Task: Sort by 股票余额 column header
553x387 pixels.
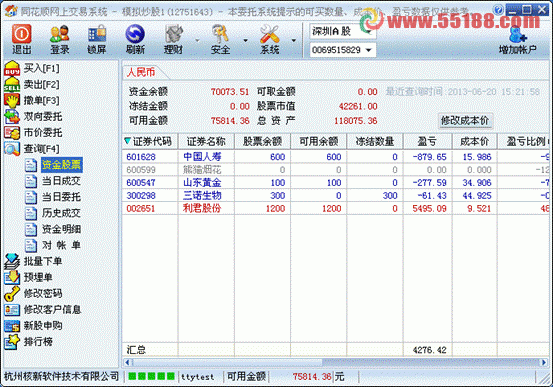Action: (262, 141)
